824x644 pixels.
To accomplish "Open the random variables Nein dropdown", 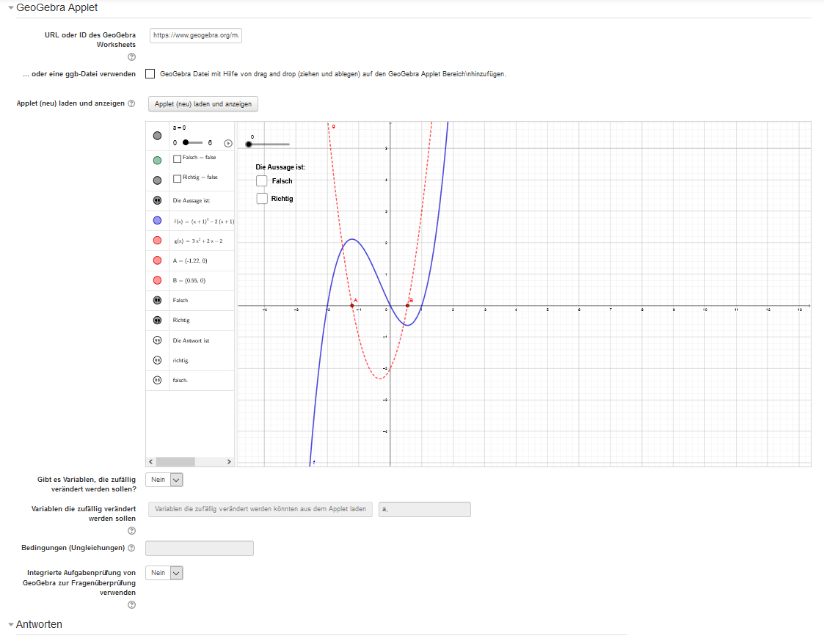I will click(x=164, y=480).
